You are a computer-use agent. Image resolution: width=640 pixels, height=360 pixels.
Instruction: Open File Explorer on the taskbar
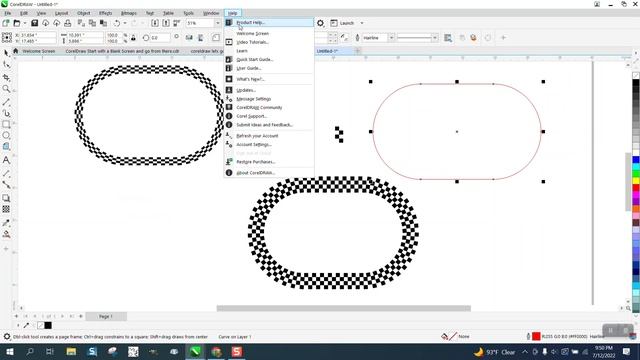pyautogui.click(x=71, y=351)
